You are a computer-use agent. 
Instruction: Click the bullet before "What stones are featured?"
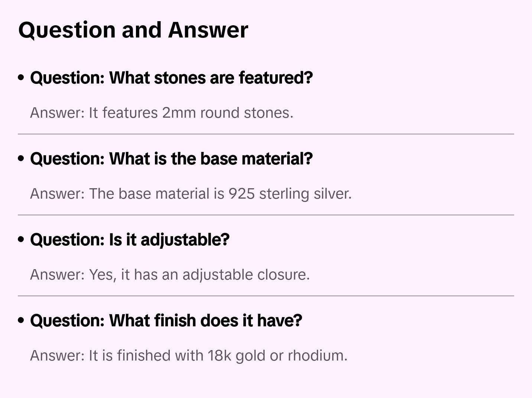pos(21,78)
